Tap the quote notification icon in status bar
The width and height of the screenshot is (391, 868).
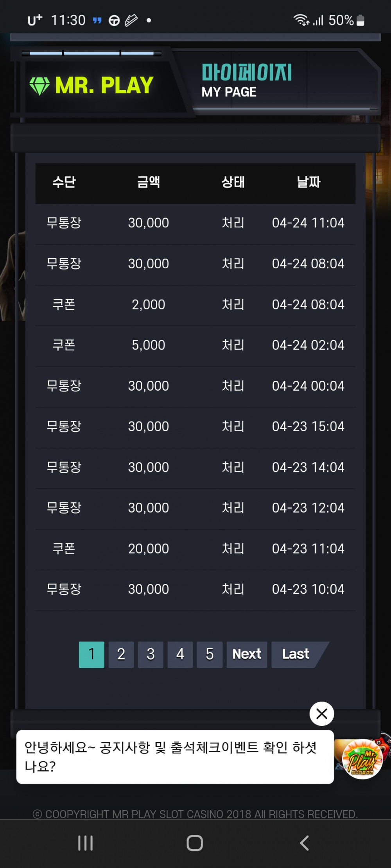(97, 20)
